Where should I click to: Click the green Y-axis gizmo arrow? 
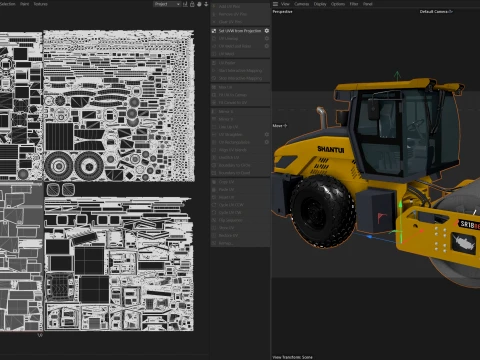pyautogui.click(x=397, y=75)
